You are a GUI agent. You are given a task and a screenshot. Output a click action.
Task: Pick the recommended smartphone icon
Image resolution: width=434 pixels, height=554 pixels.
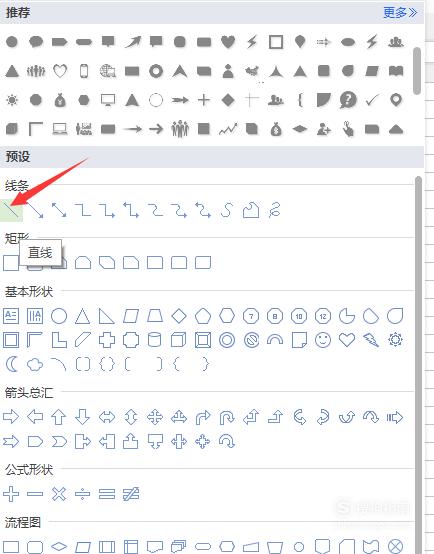84,71
